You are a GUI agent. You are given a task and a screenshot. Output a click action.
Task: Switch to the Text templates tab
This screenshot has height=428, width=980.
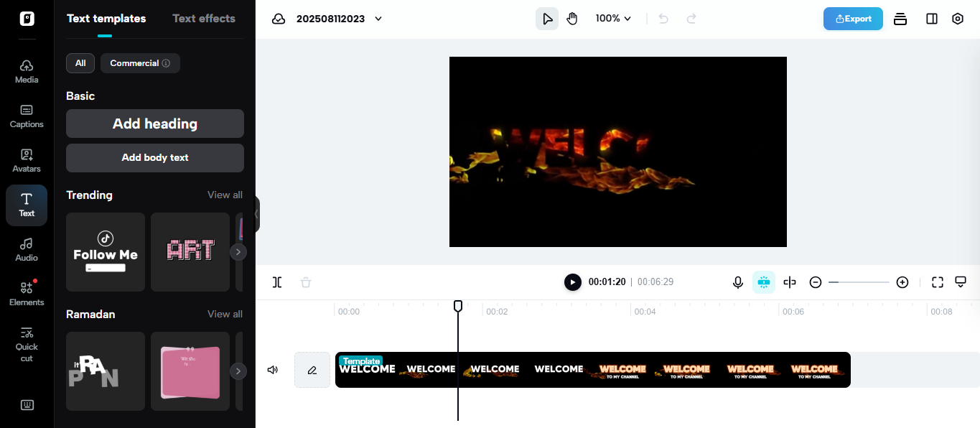pyautogui.click(x=106, y=18)
